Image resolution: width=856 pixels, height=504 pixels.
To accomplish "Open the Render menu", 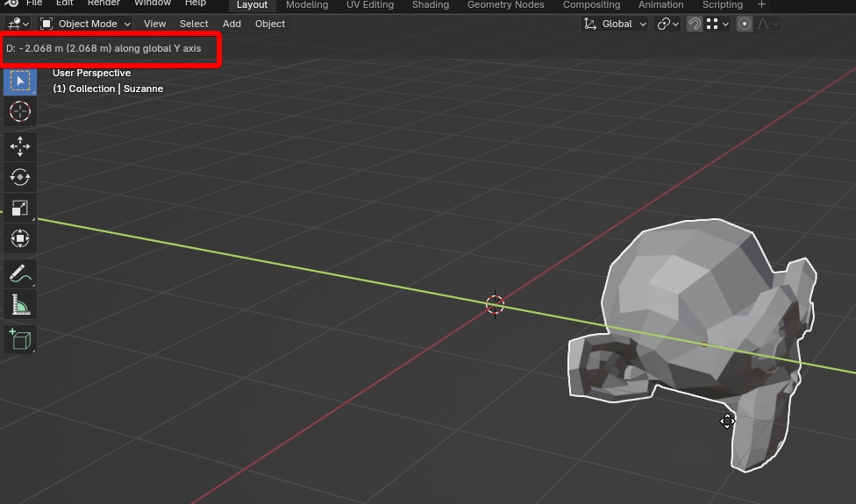I will tap(103, 4).
